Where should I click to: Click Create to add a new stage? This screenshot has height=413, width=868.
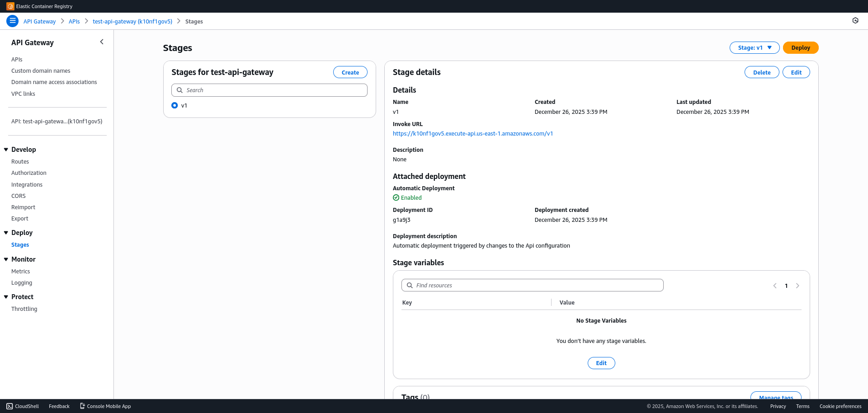pos(350,72)
